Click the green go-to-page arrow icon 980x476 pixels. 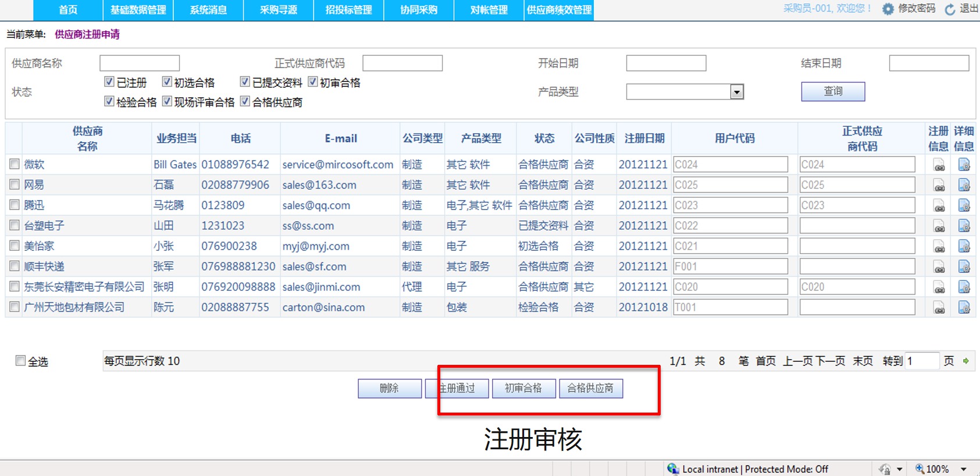966,361
